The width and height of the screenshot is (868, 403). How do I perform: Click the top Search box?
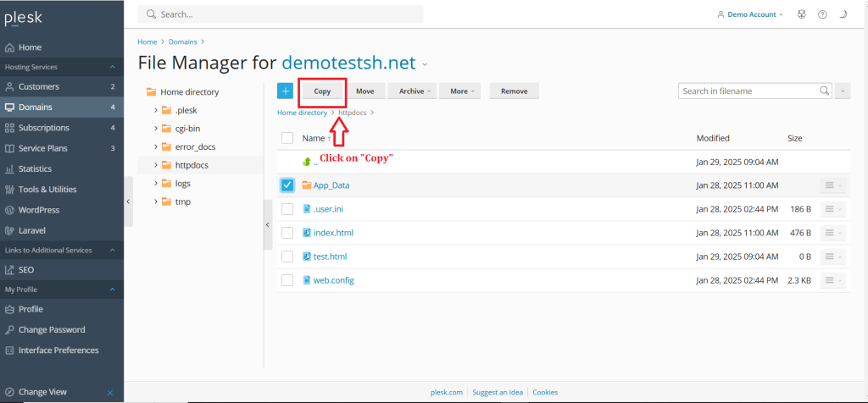(x=281, y=14)
